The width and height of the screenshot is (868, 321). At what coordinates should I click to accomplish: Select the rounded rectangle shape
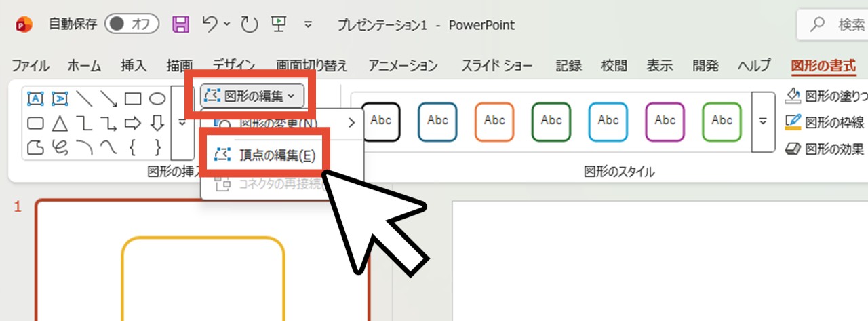tap(35, 123)
